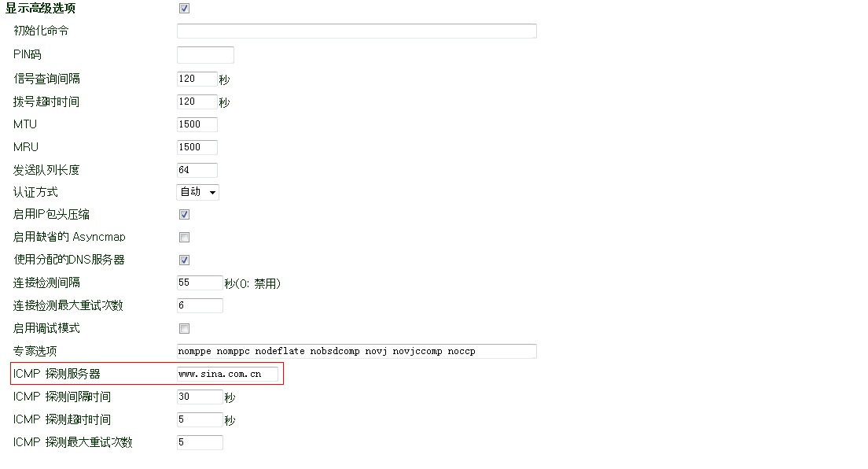Select the 拨号超时时间 input field

[x=197, y=102]
